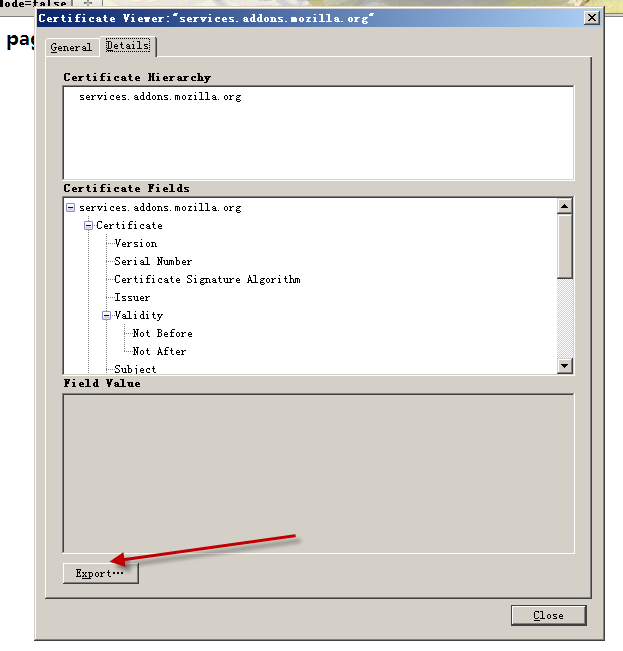Select the Details tab
623x651 pixels.
click(x=127, y=46)
